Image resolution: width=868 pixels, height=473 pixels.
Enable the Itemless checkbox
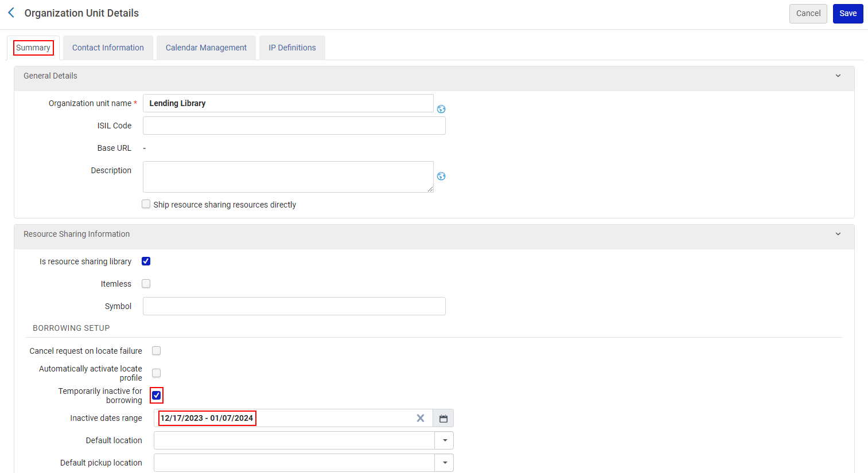pyautogui.click(x=146, y=284)
